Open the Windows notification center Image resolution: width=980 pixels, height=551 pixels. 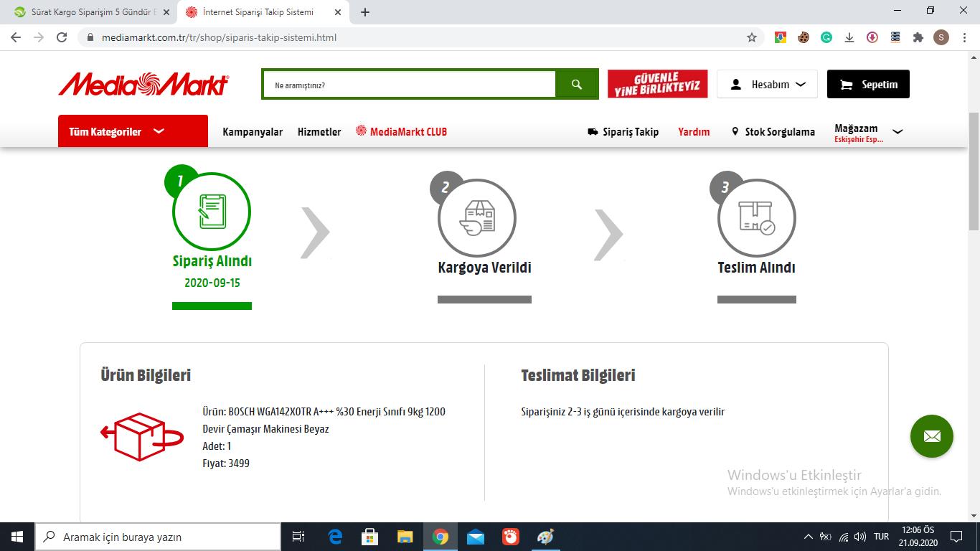(956, 537)
